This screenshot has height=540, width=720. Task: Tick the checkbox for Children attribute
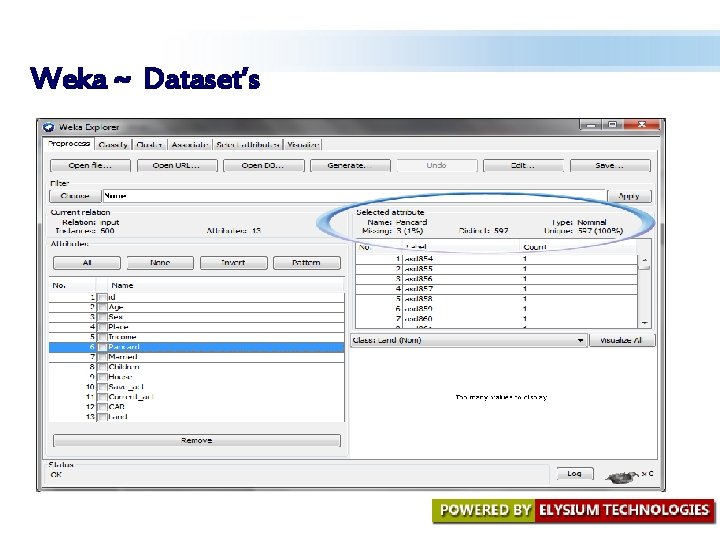(102, 367)
